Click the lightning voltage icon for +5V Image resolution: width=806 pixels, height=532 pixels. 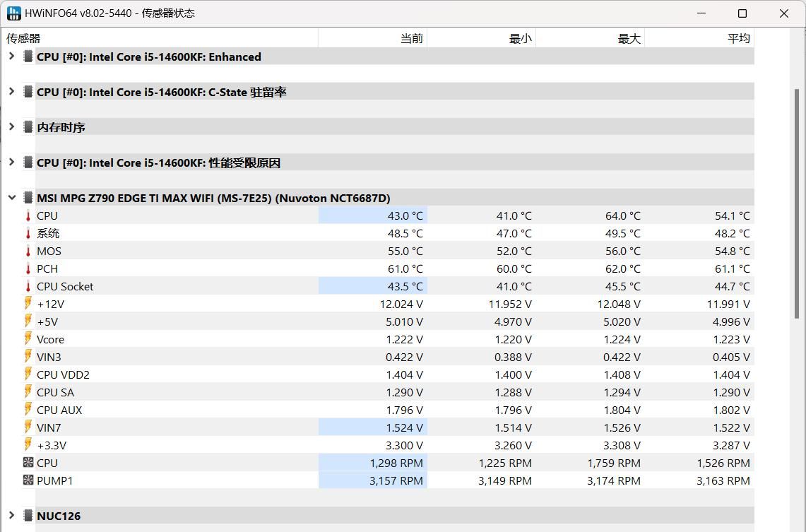[28, 321]
